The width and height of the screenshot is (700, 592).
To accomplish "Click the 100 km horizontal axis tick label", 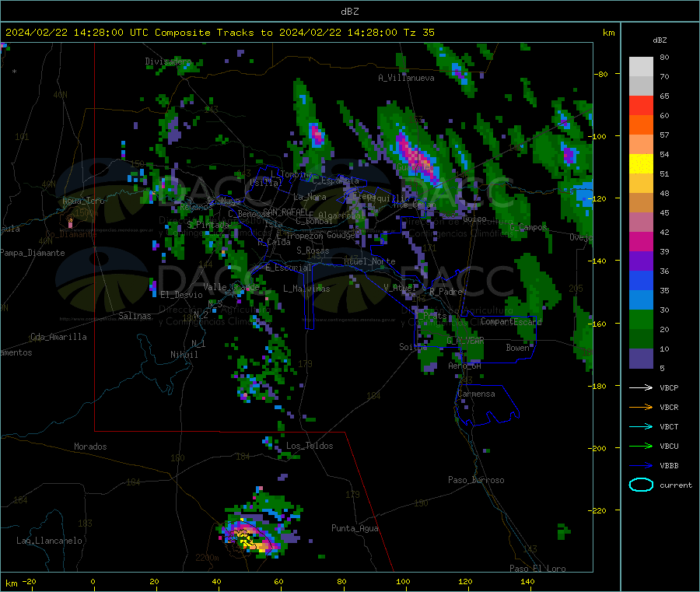I will pos(403,581).
